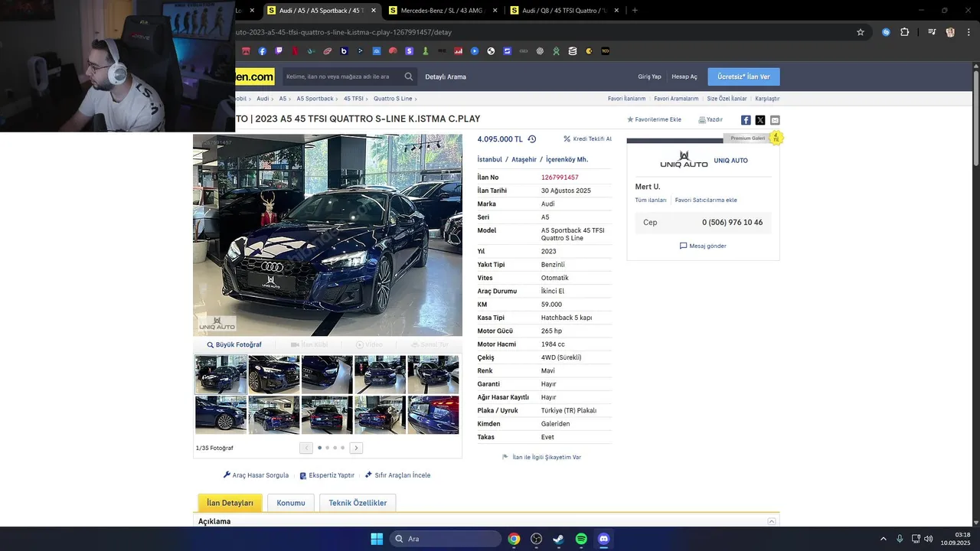Open the Detaylı Arama link

(x=446, y=77)
